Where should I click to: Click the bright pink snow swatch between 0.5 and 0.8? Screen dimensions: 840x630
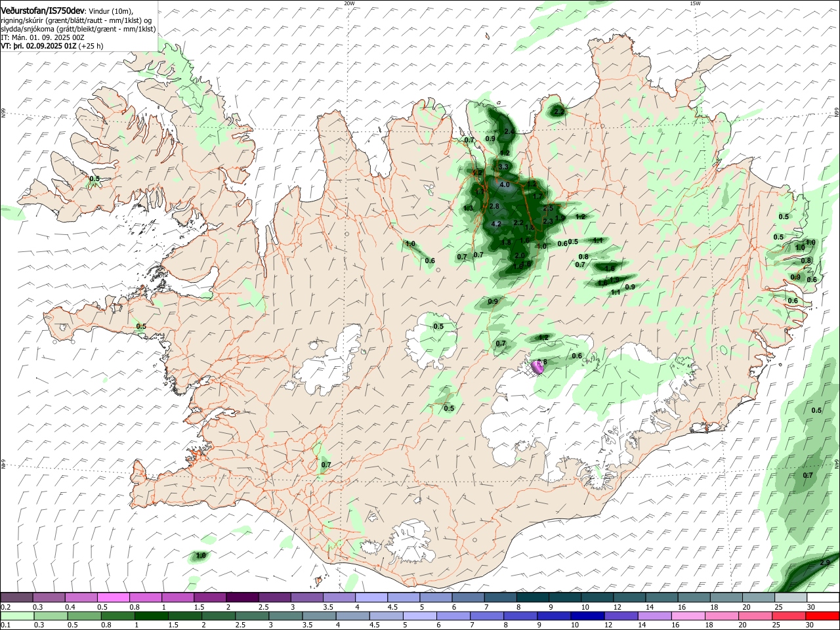[114, 597]
